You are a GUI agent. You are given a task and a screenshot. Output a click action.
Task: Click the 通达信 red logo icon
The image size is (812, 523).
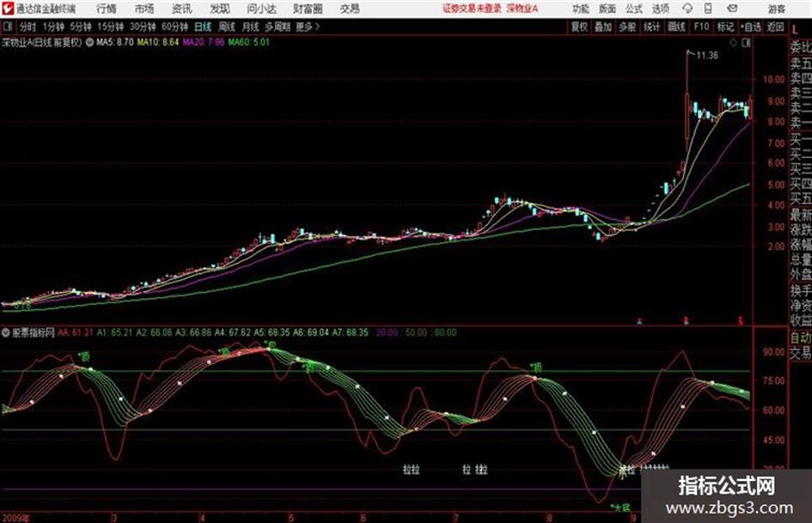(7, 9)
